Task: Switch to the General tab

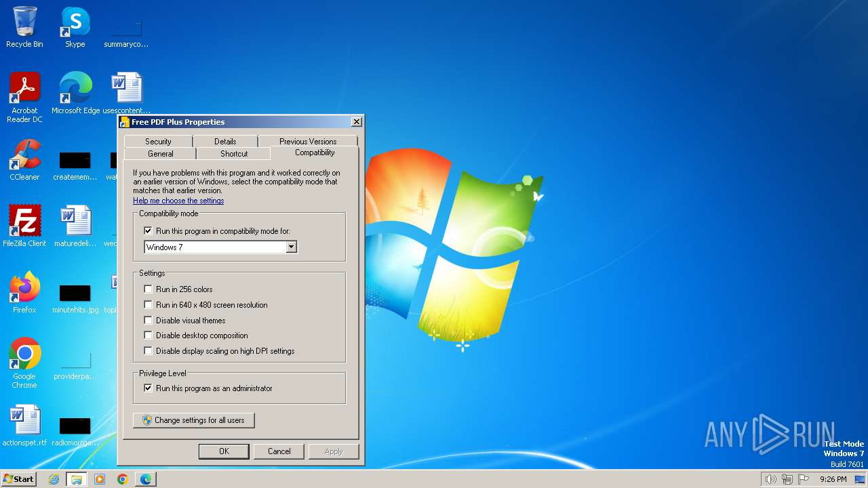Action: click(161, 154)
